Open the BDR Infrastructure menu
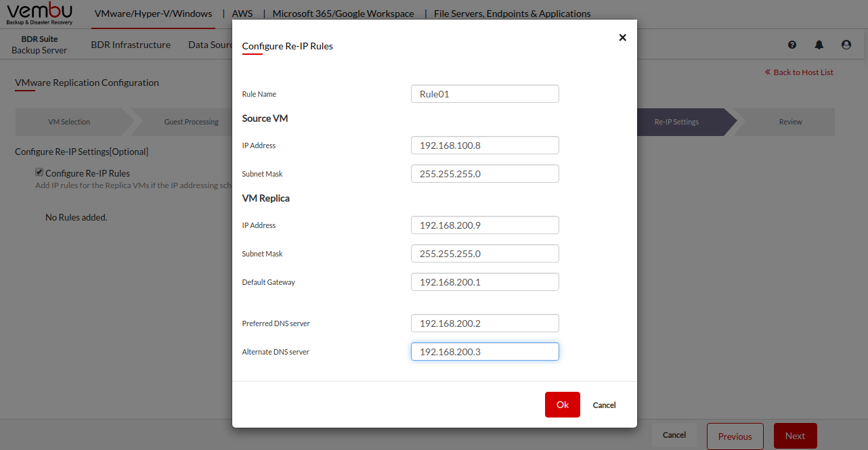 [x=131, y=45]
